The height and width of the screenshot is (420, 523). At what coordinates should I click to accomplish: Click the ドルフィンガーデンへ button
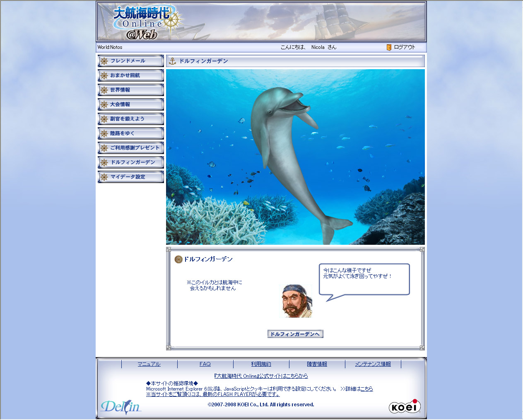click(x=295, y=334)
